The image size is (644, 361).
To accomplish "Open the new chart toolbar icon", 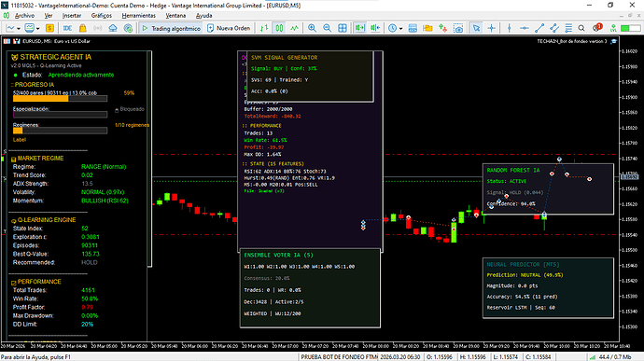I will point(10,28).
